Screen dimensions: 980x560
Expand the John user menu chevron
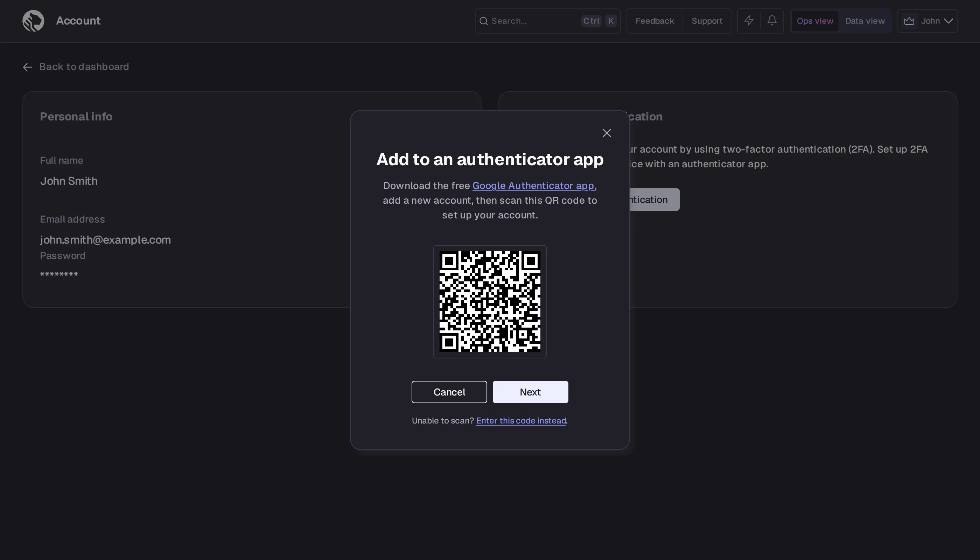click(948, 21)
